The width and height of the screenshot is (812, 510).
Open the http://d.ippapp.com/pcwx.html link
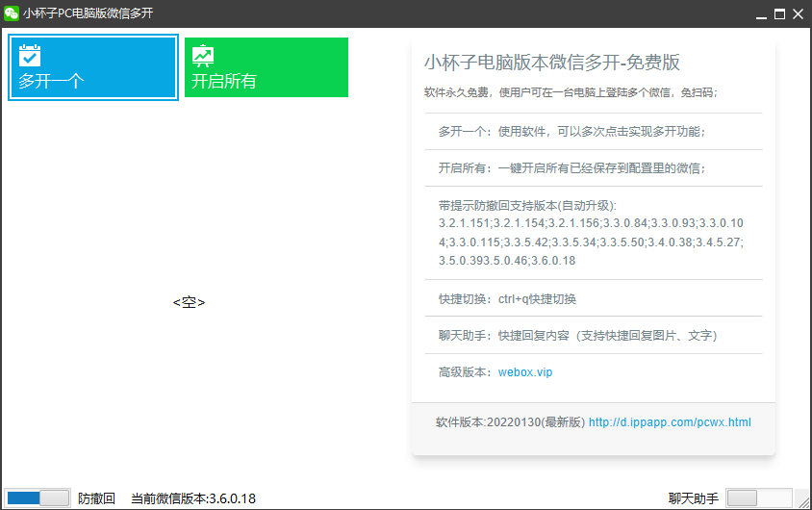click(x=670, y=422)
